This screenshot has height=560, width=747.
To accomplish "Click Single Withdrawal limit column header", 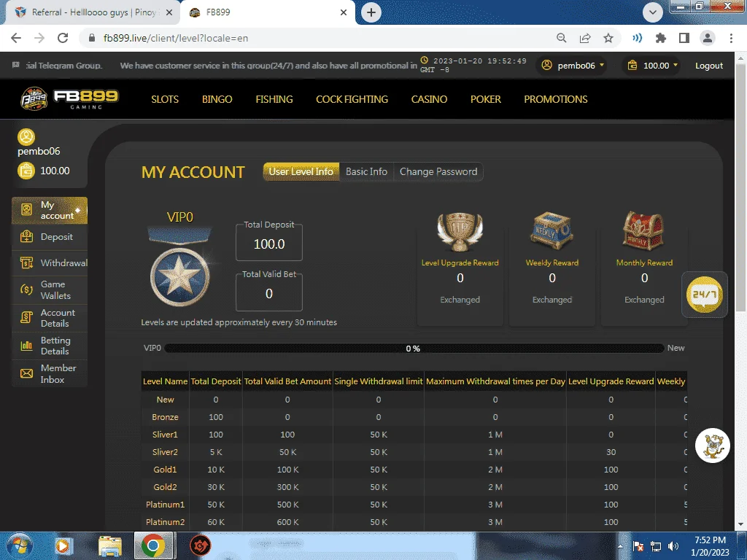I will 379,381.
